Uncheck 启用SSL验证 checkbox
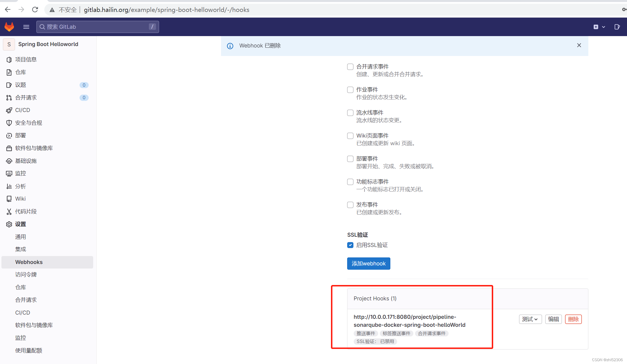 click(x=350, y=245)
